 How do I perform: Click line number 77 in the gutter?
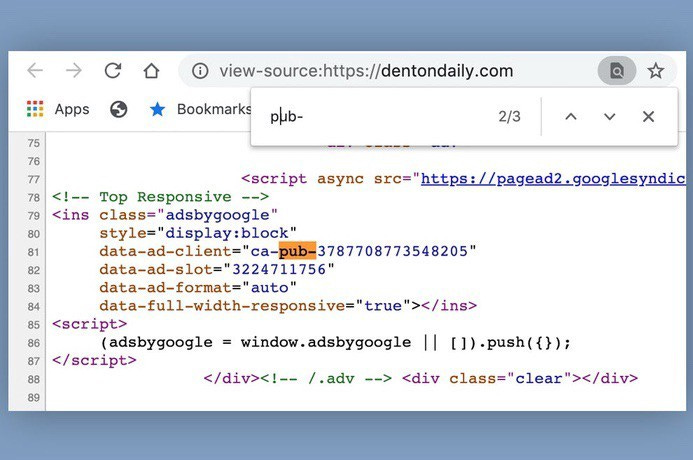tap(34, 179)
